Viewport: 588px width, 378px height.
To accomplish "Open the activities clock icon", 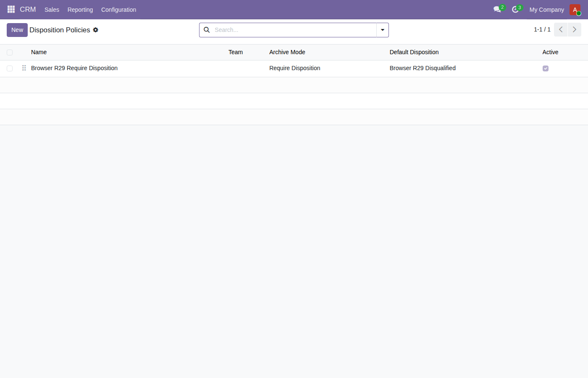I will click(515, 9).
